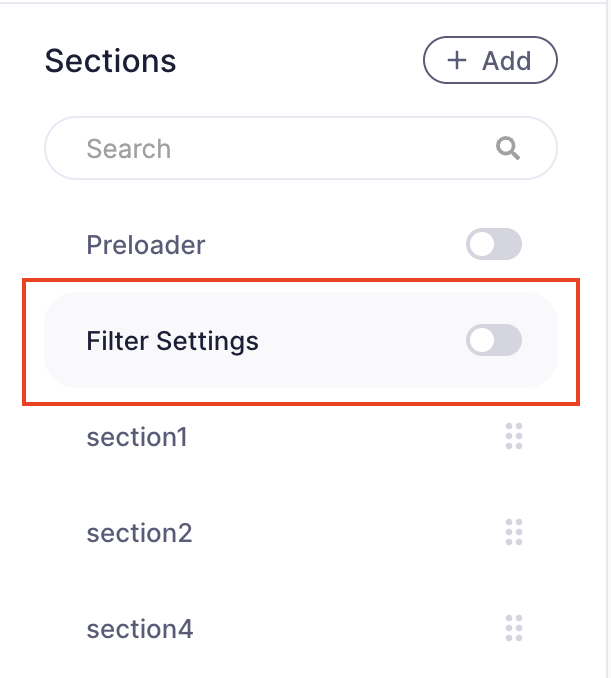The image size is (611, 678).
Task: Open section2 from the sections list
Action: (x=139, y=533)
